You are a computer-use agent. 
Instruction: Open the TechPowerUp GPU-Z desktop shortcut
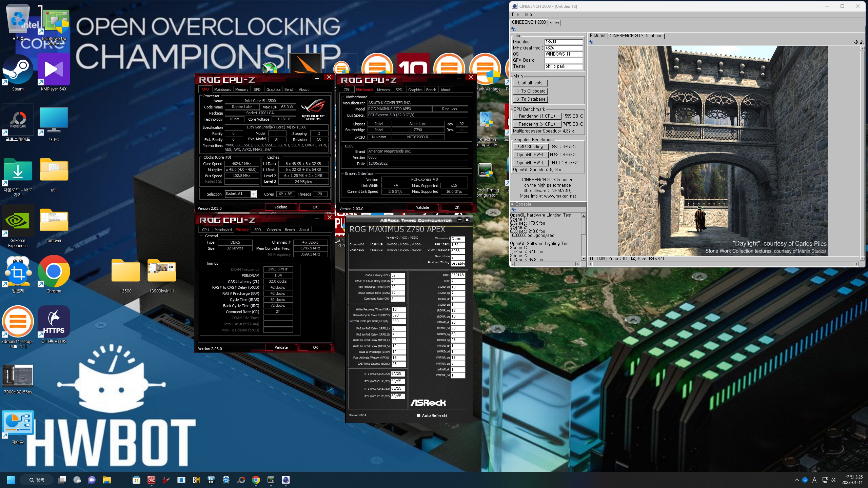point(54,25)
